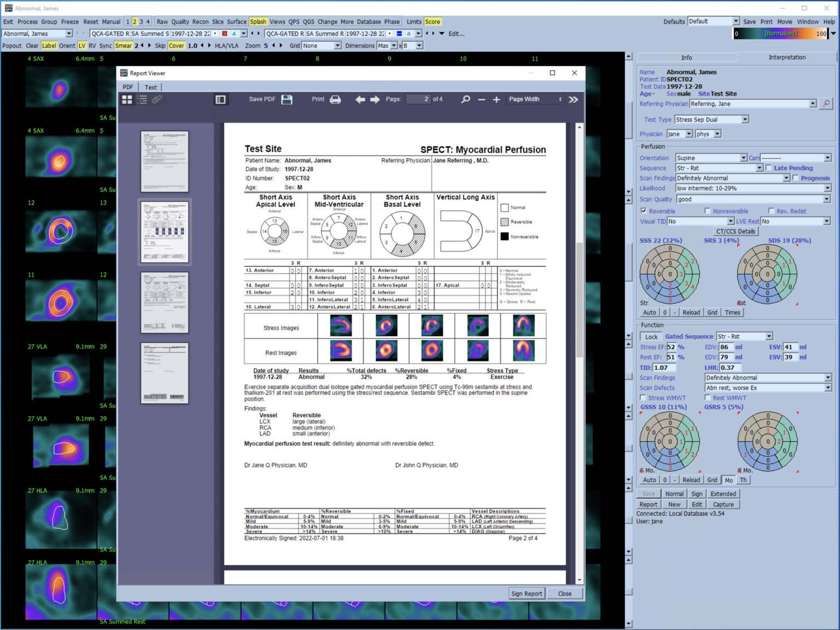Switch to the Text tab in Report Viewer
The height and width of the screenshot is (630, 840).
150,86
